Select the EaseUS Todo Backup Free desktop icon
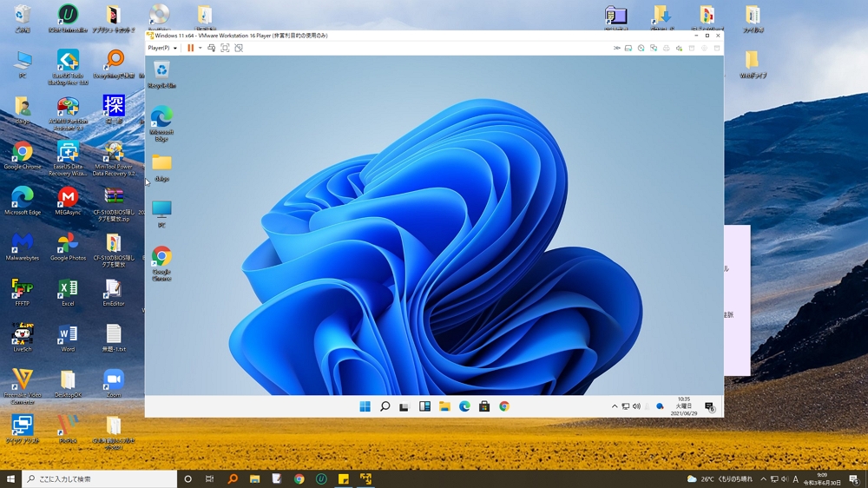The width and height of the screenshot is (868, 488). [68, 68]
